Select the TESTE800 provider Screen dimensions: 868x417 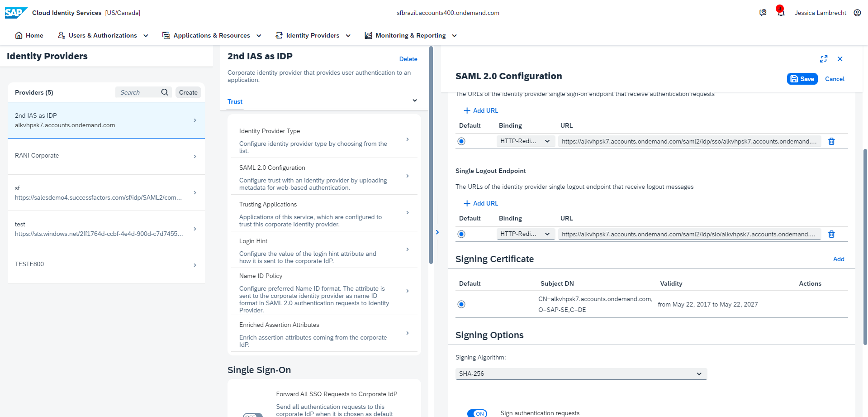(106, 265)
